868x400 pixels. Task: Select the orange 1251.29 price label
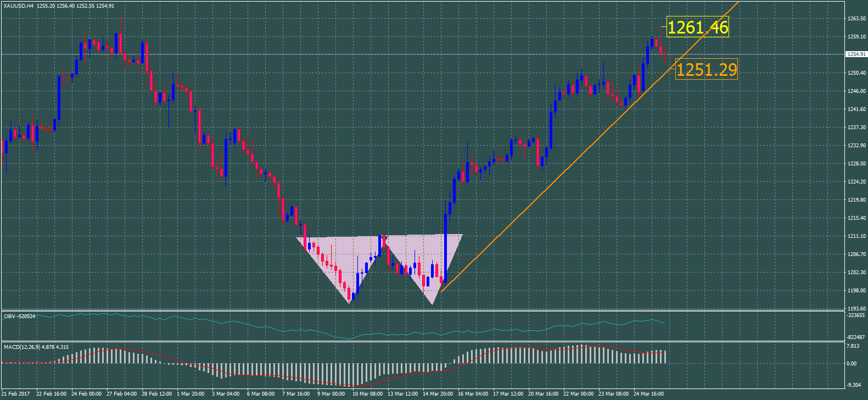706,70
